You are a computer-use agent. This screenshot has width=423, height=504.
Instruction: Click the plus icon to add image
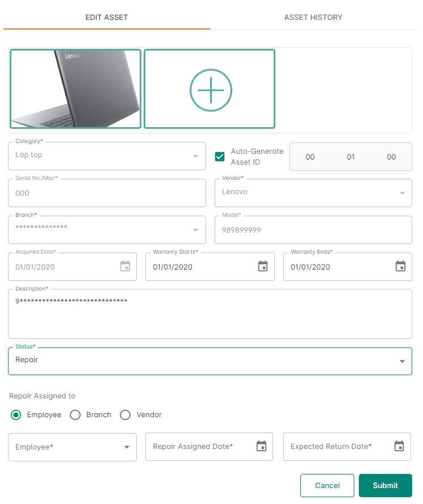tap(210, 89)
